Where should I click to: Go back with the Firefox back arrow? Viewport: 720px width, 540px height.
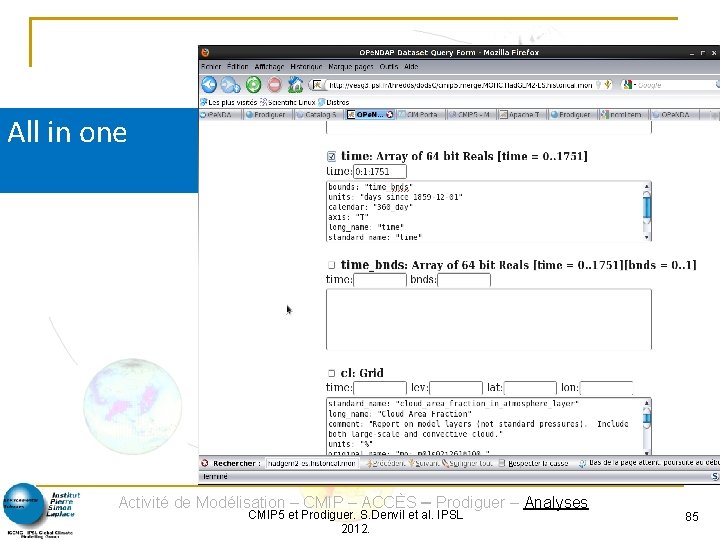tap(209, 84)
